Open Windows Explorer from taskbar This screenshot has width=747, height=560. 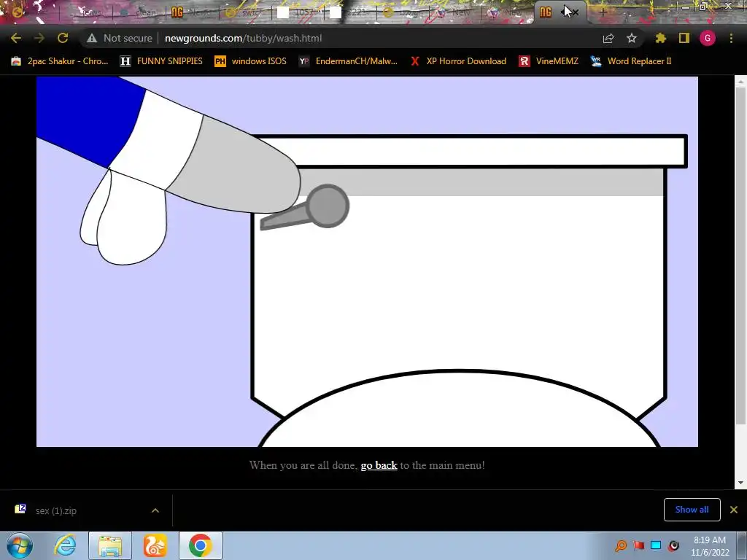110,545
